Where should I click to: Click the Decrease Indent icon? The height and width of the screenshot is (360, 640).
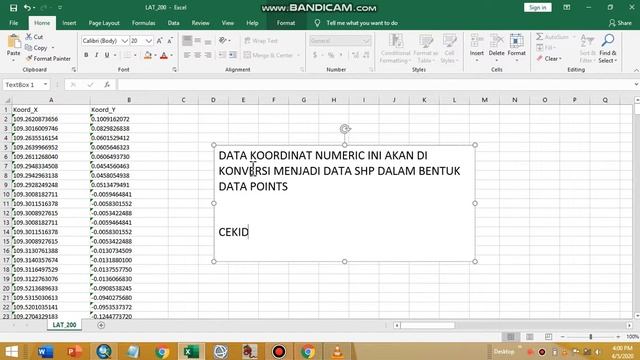222,55
